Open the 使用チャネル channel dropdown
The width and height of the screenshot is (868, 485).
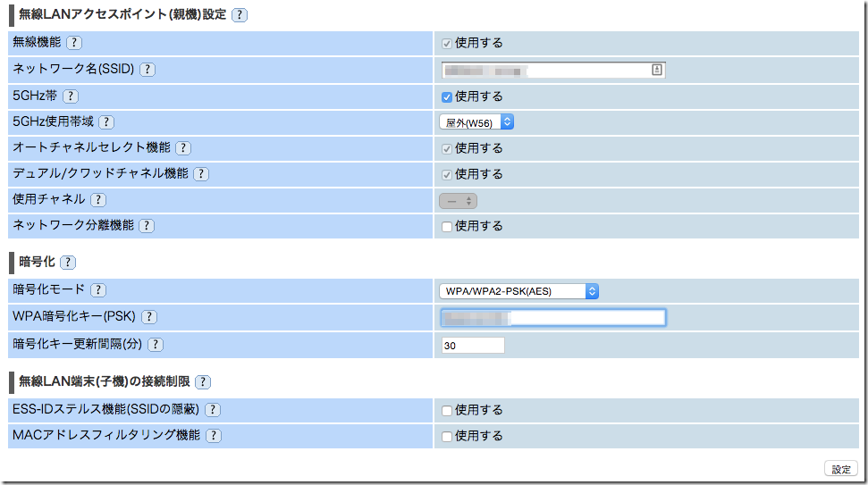(458, 201)
